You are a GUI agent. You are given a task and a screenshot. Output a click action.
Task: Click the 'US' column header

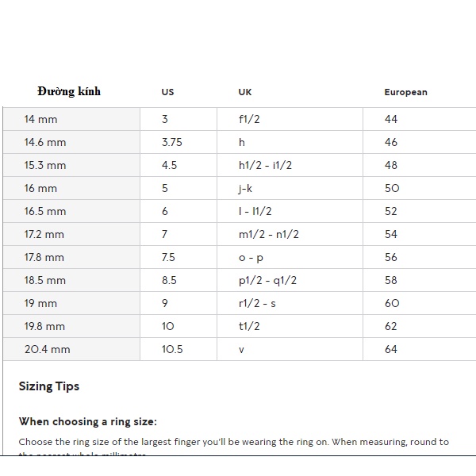click(x=167, y=92)
